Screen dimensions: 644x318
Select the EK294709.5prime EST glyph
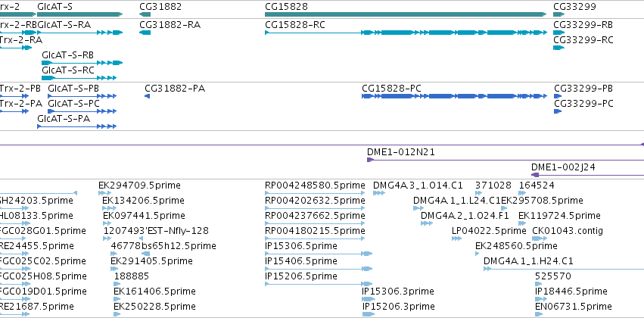click(104, 193)
